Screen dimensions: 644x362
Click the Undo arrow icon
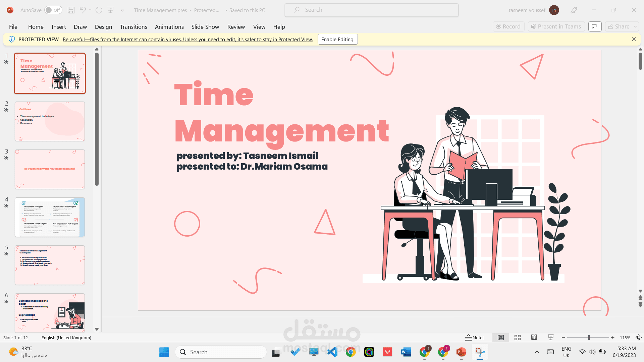pos(83,10)
